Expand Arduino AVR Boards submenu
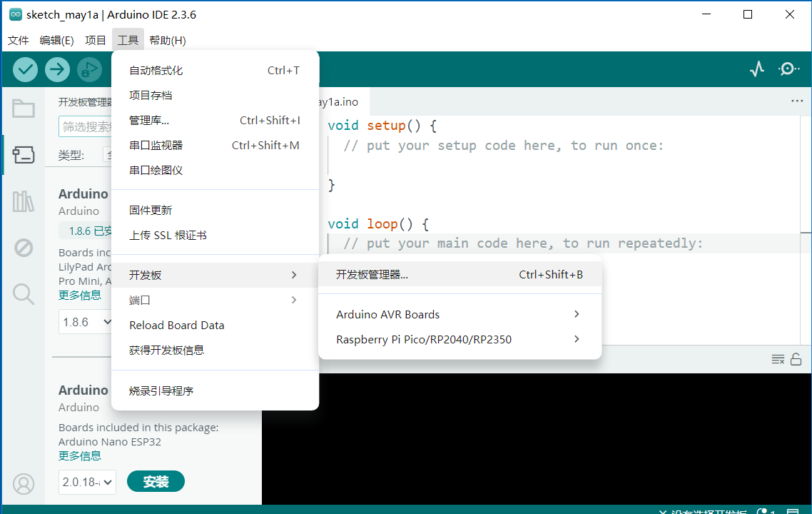The width and height of the screenshot is (812, 514). [x=460, y=315]
